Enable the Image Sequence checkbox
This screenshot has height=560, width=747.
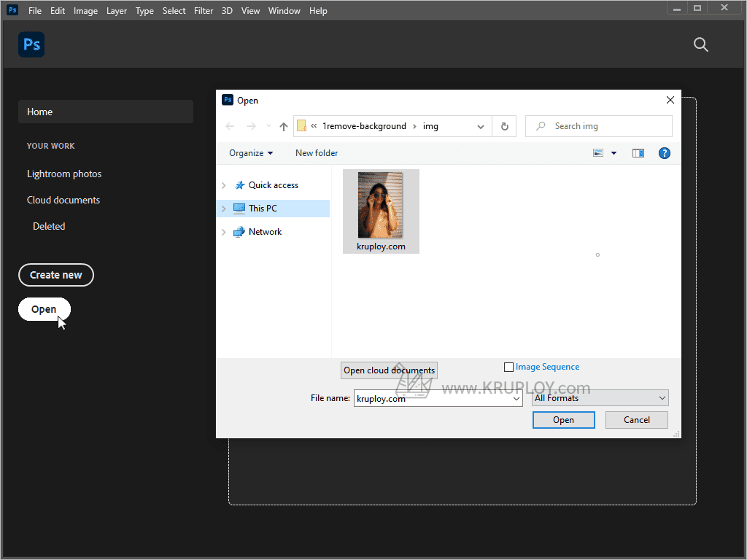pyautogui.click(x=508, y=367)
